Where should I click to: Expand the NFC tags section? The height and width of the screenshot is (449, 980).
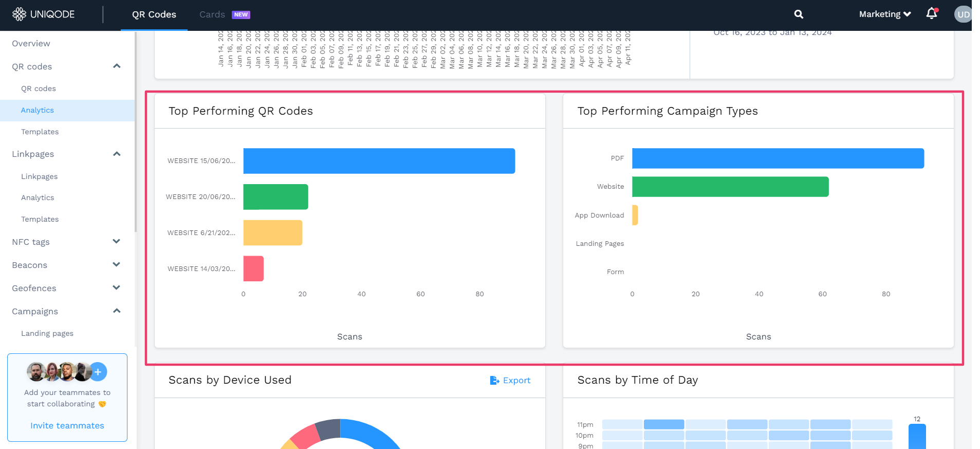pyautogui.click(x=117, y=242)
